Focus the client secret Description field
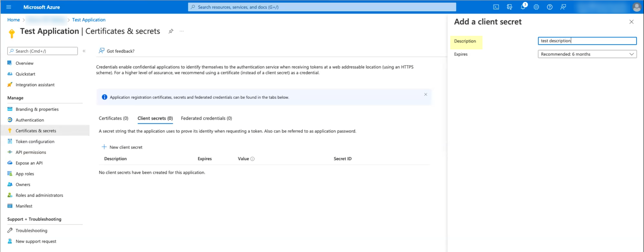644x252 pixels. pos(587,41)
